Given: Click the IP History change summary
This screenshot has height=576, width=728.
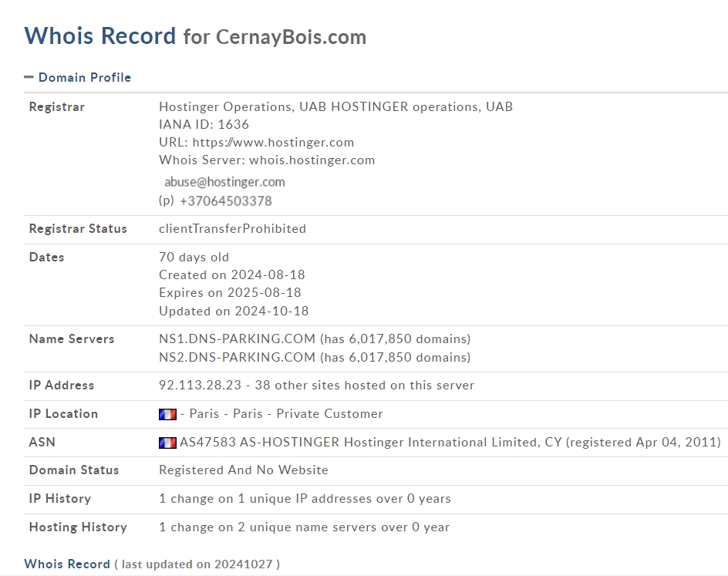Looking at the screenshot, I should [305, 498].
